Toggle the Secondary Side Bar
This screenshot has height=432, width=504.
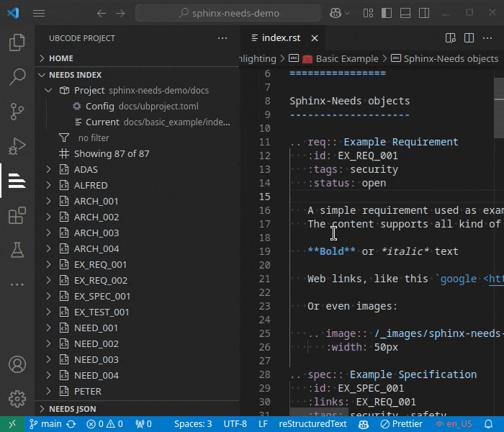(x=424, y=13)
